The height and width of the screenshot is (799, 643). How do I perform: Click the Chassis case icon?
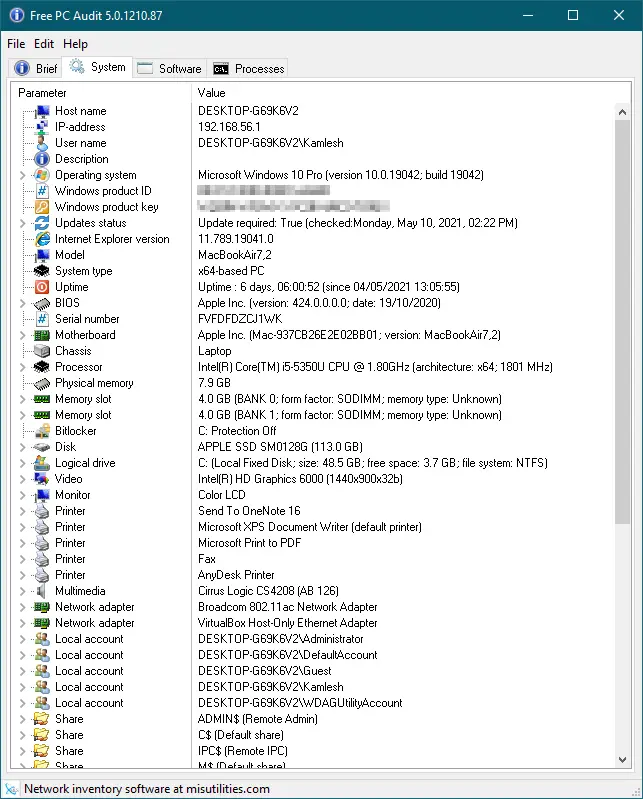click(x=42, y=351)
